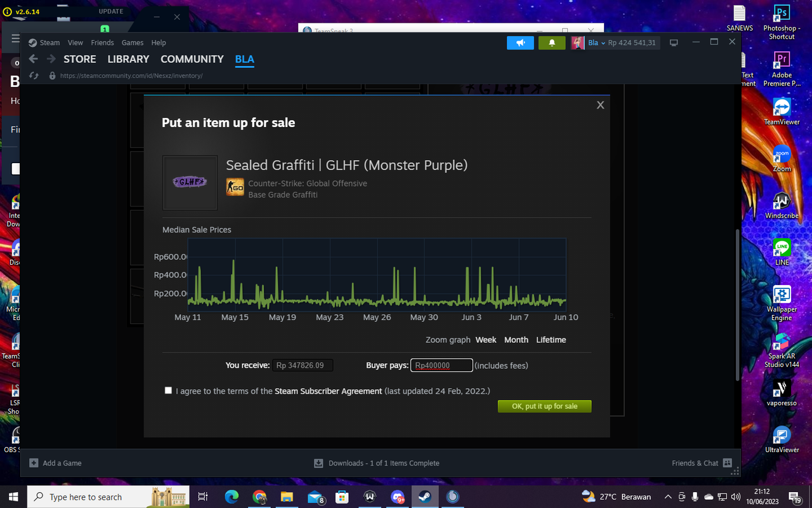Open Steam notifications bell
Screen dimensions: 812x508
pos(552,43)
